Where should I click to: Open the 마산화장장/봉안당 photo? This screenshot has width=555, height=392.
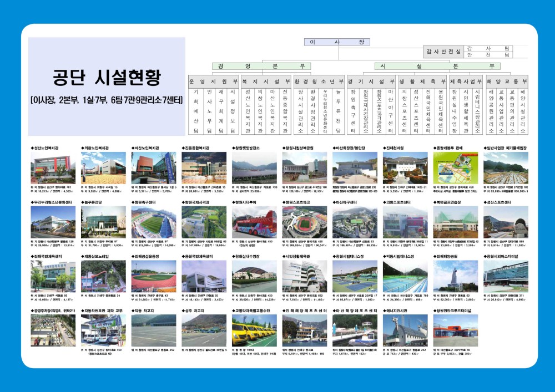[x=355, y=167]
